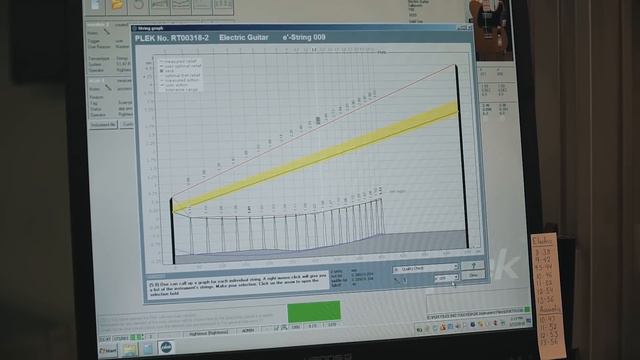
Task: Click the round PLEK taskbar application icon
Action: coord(166,347)
